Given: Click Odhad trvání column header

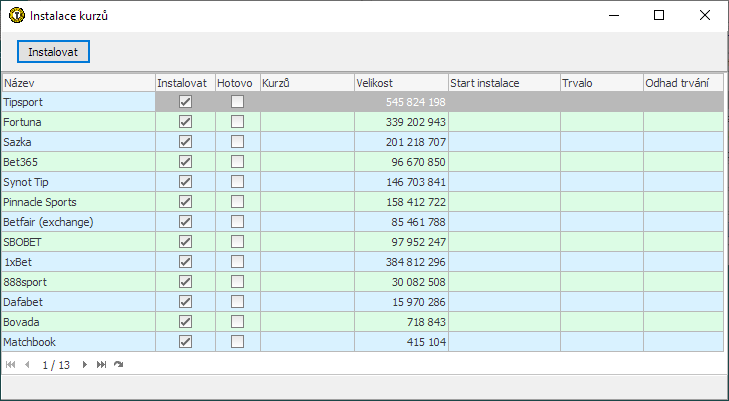Looking at the screenshot, I should coord(683,83).
